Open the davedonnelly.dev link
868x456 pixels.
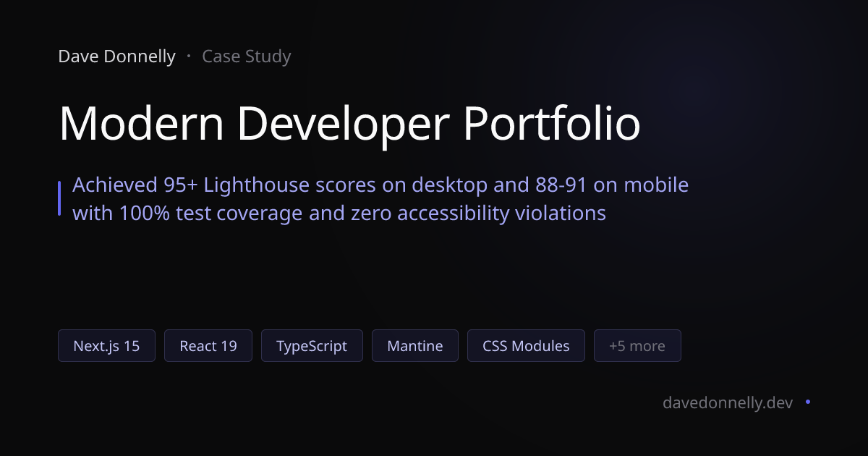(728, 402)
